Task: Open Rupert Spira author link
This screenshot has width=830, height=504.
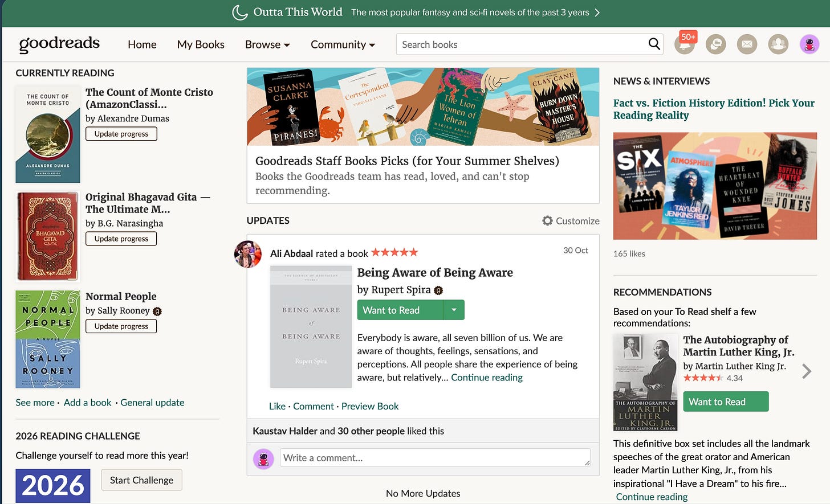Action: (401, 289)
